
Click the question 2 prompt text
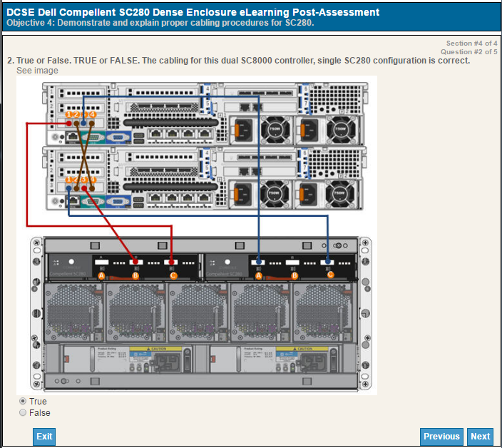click(x=242, y=61)
